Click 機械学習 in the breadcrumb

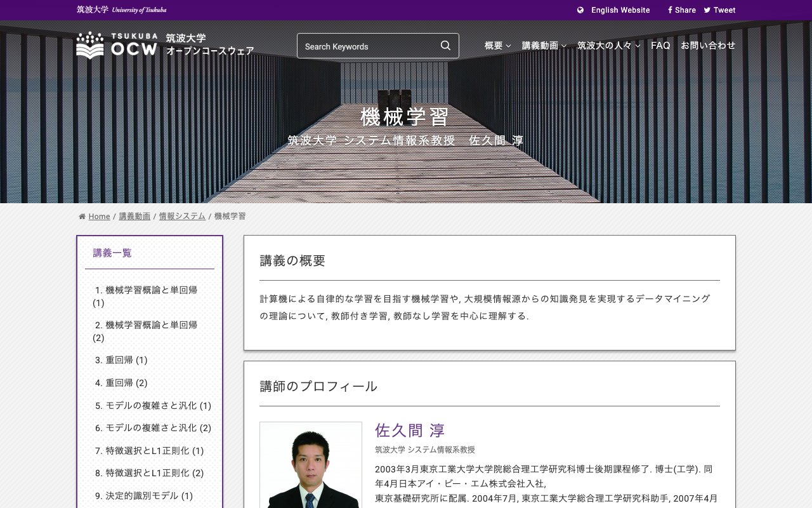(x=230, y=217)
